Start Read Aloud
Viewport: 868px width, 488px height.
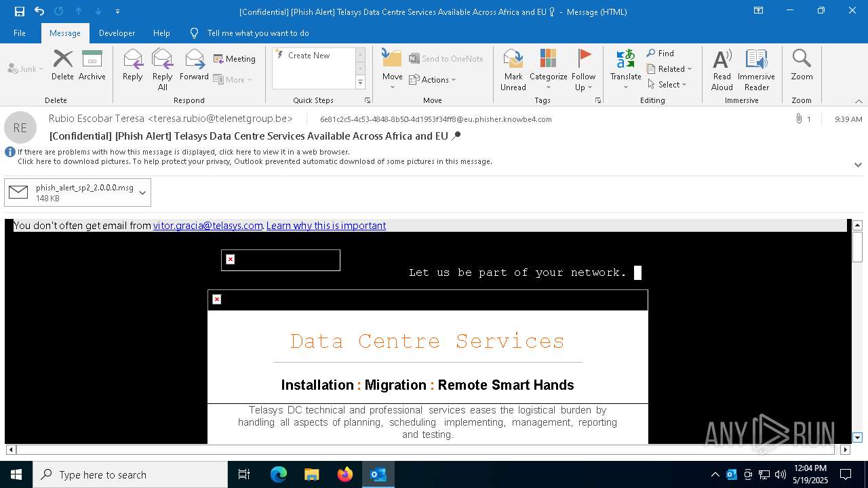(x=722, y=70)
